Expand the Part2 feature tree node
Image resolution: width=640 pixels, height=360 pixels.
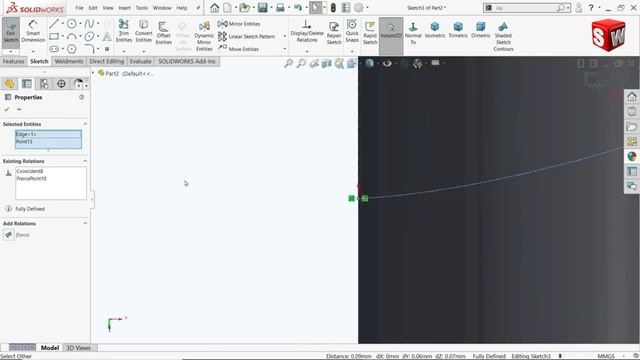(x=93, y=73)
